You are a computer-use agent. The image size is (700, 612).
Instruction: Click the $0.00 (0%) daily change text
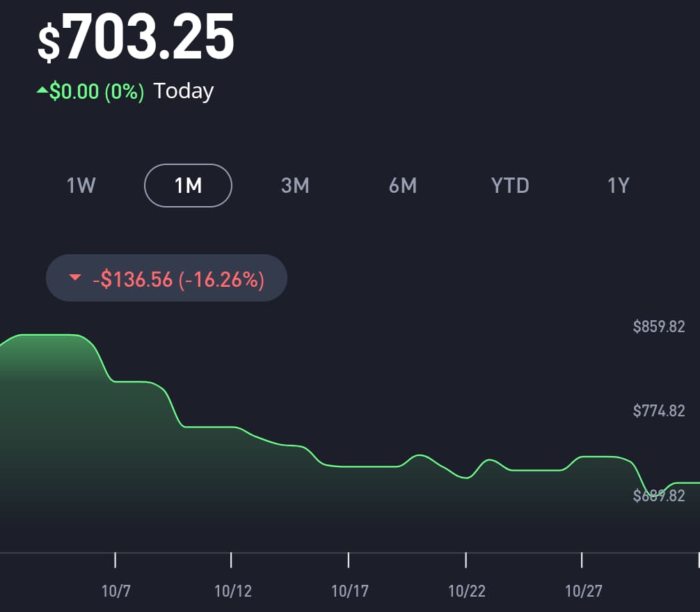click(97, 91)
